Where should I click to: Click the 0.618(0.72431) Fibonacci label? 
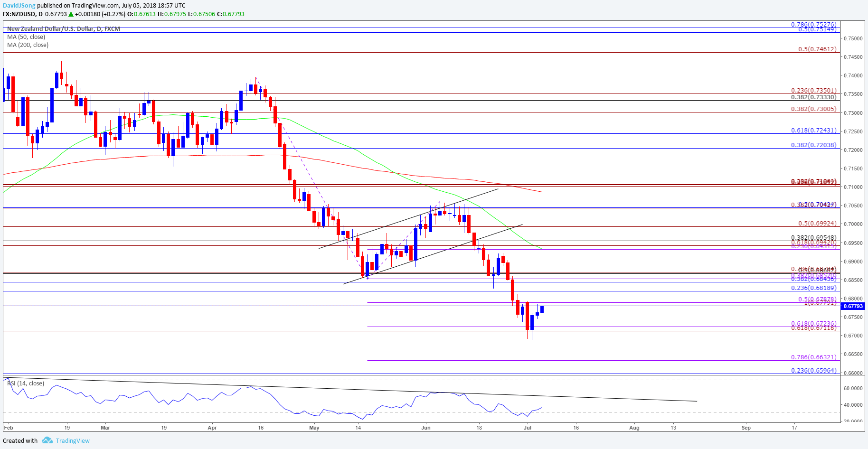(x=813, y=130)
